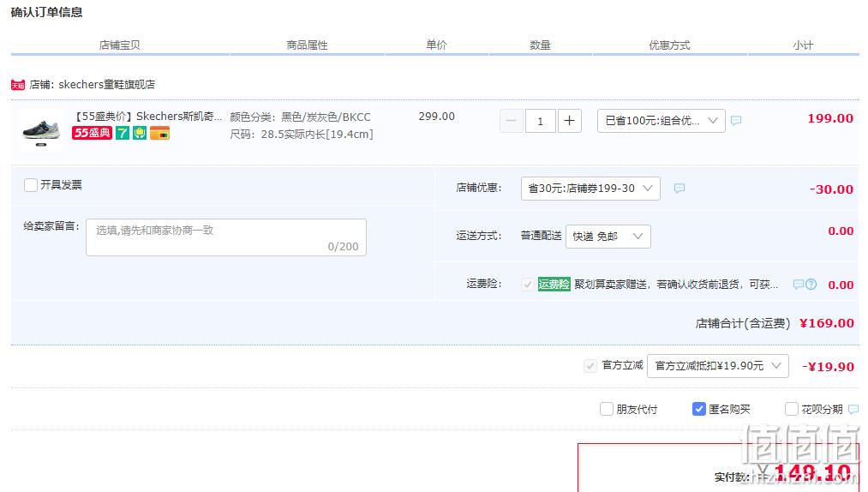Click the 55盛典 promotion badge
This screenshot has width=868, height=492.
[92, 133]
